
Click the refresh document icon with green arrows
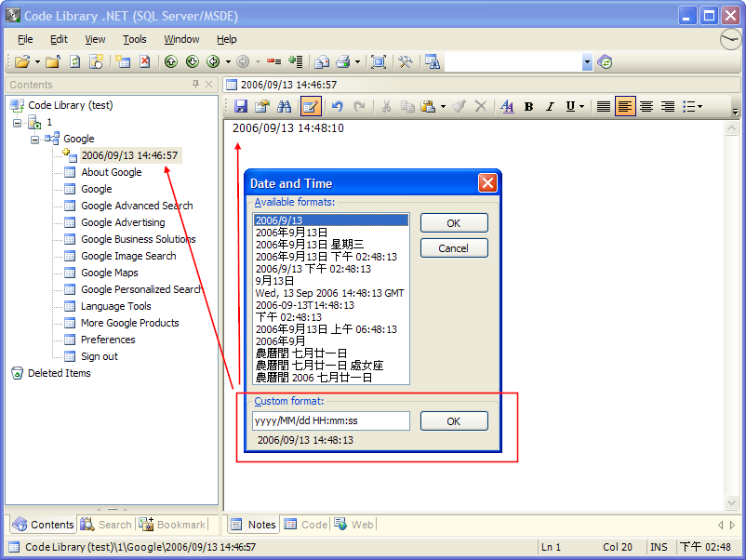coord(74,61)
